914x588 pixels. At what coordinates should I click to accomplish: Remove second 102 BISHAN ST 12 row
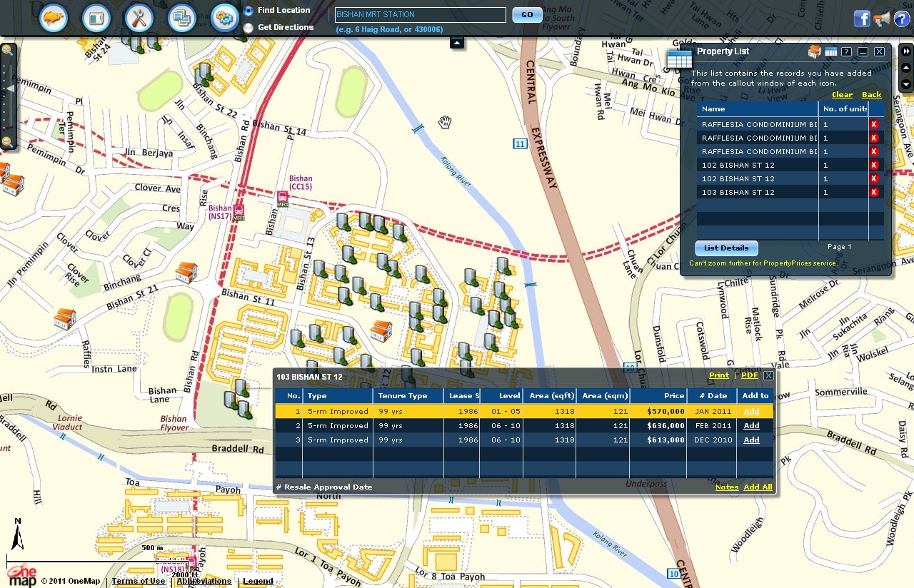[873, 178]
